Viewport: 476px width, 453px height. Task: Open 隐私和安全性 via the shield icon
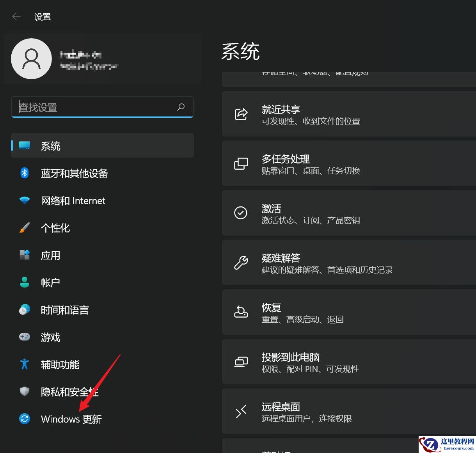pyautogui.click(x=24, y=391)
